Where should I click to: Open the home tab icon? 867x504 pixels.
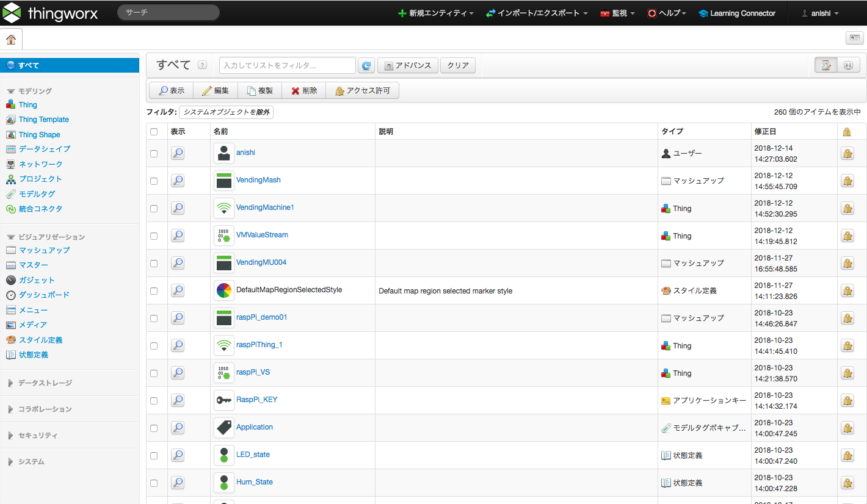11,40
